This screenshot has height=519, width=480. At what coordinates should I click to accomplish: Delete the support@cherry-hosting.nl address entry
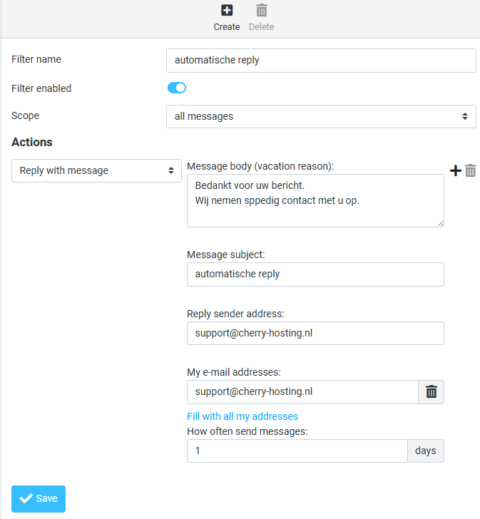[x=431, y=392]
